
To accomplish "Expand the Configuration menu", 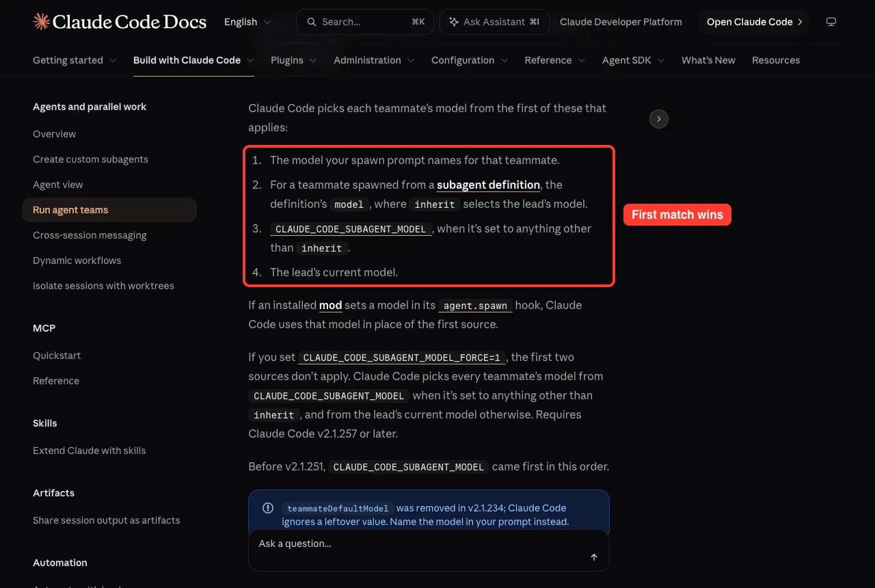I will pos(470,60).
